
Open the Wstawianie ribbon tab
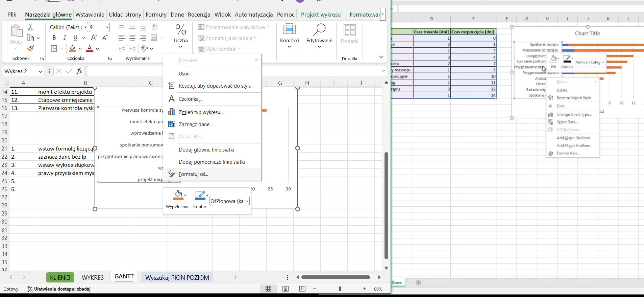tap(90, 15)
